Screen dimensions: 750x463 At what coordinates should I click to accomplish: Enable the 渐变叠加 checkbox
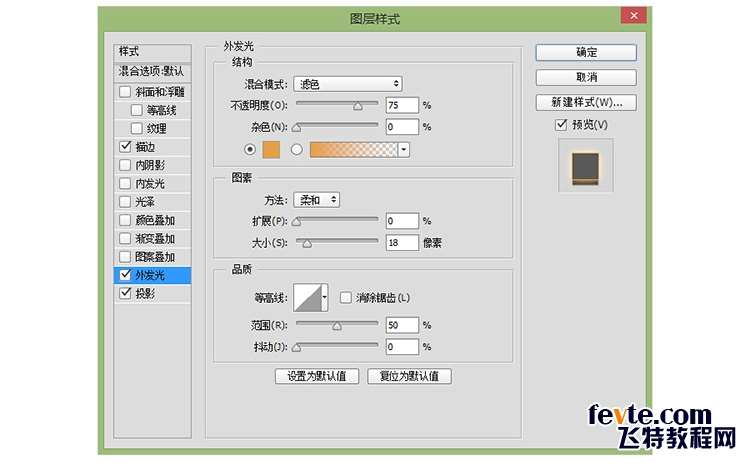[125, 238]
